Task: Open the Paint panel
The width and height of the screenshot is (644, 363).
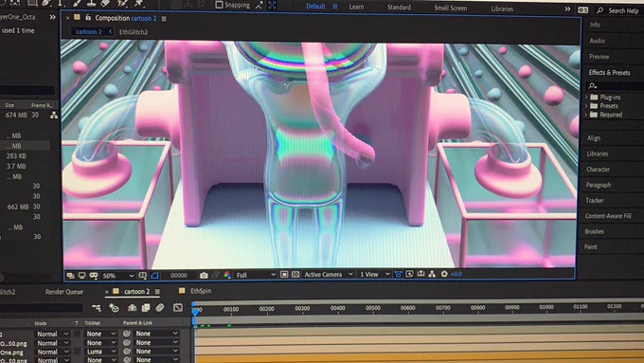Action: coord(590,247)
